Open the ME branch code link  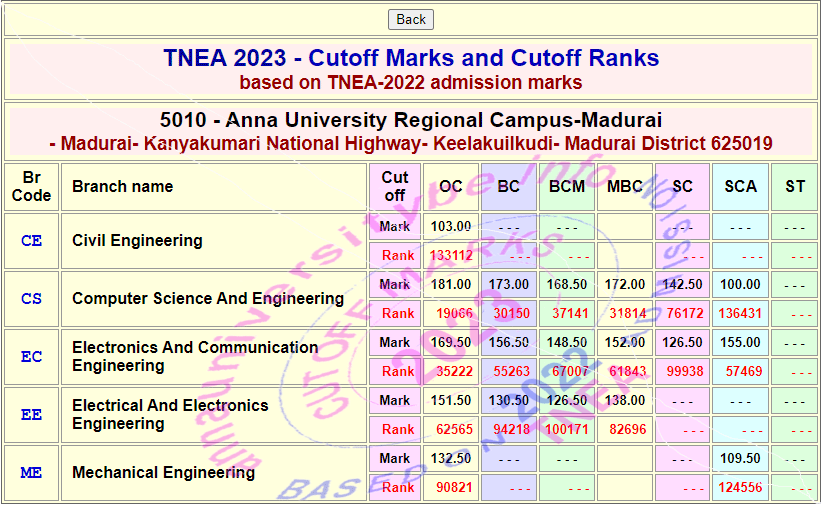(x=31, y=473)
